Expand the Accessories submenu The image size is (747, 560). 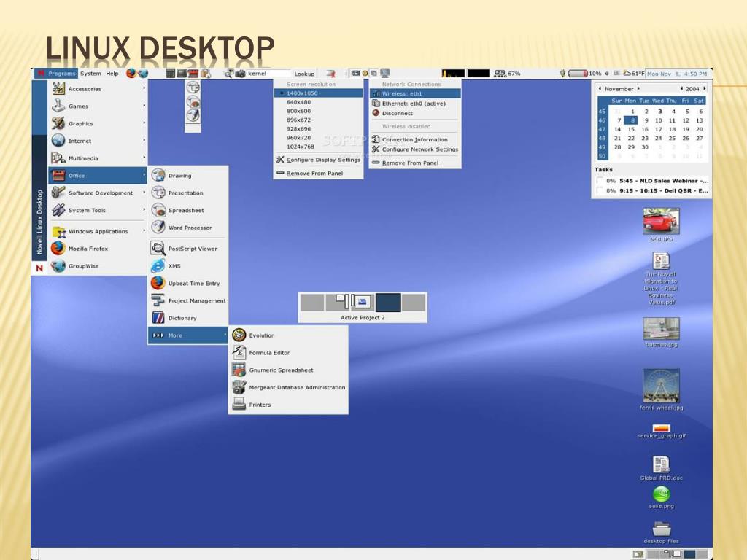click(98, 88)
